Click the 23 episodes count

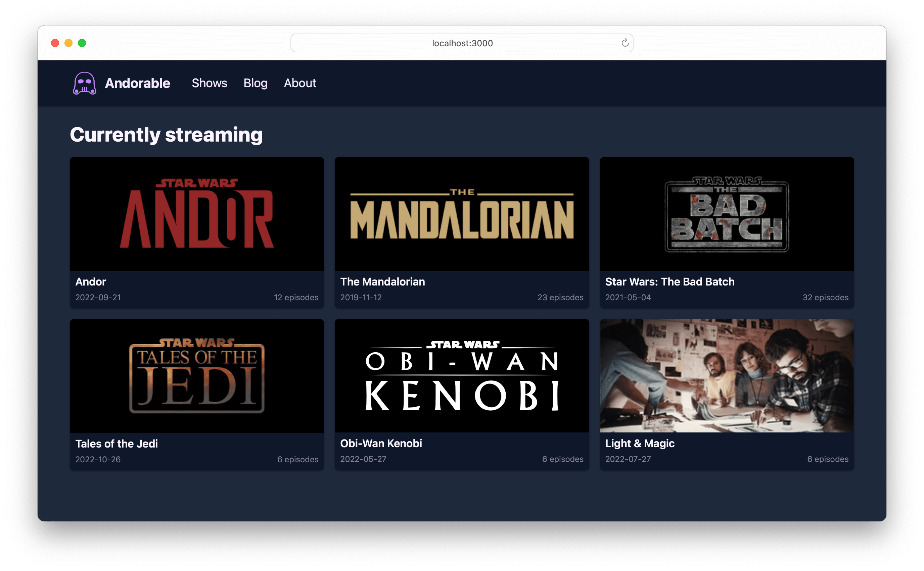pyautogui.click(x=560, y=298)
